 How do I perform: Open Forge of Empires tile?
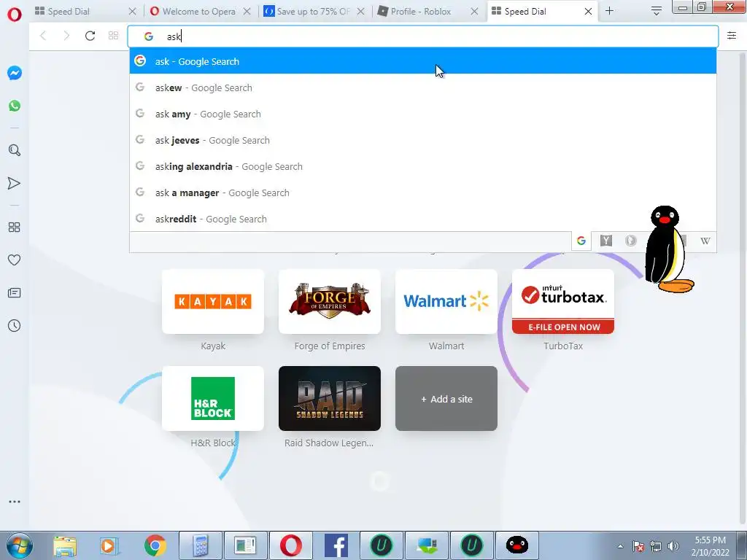click(x=330, y=301)
